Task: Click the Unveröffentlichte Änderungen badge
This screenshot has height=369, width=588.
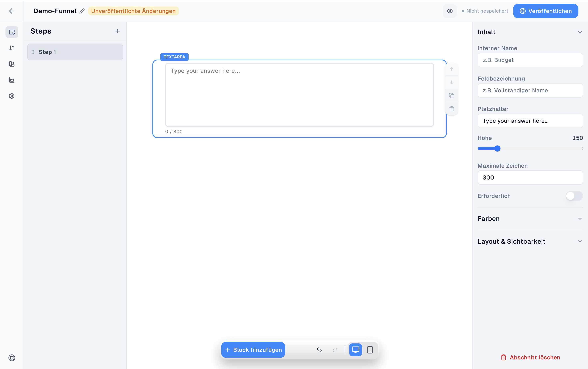Action: pyautogui.click(x=133, y=11)
